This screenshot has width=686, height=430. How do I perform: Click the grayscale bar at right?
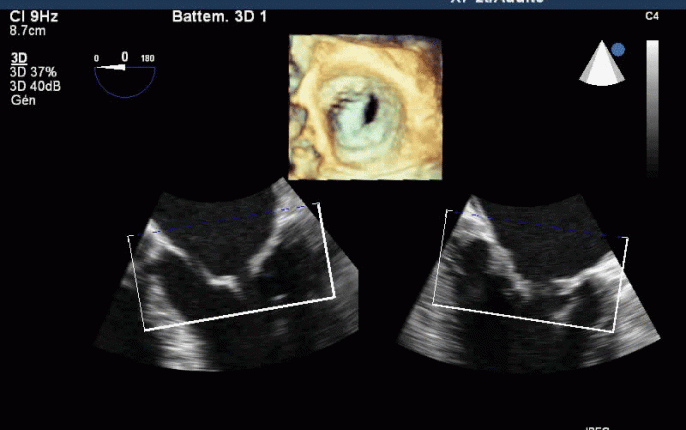(652, 108)
